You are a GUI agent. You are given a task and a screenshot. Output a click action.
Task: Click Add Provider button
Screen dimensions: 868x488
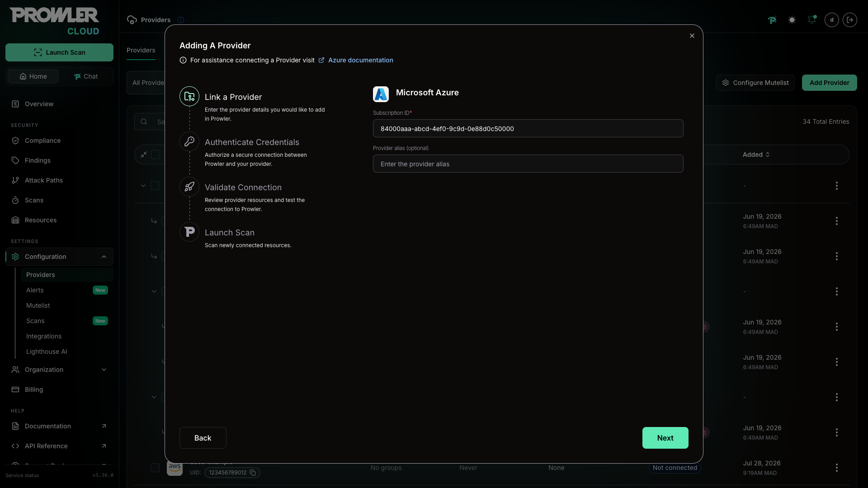coord(829,83)
